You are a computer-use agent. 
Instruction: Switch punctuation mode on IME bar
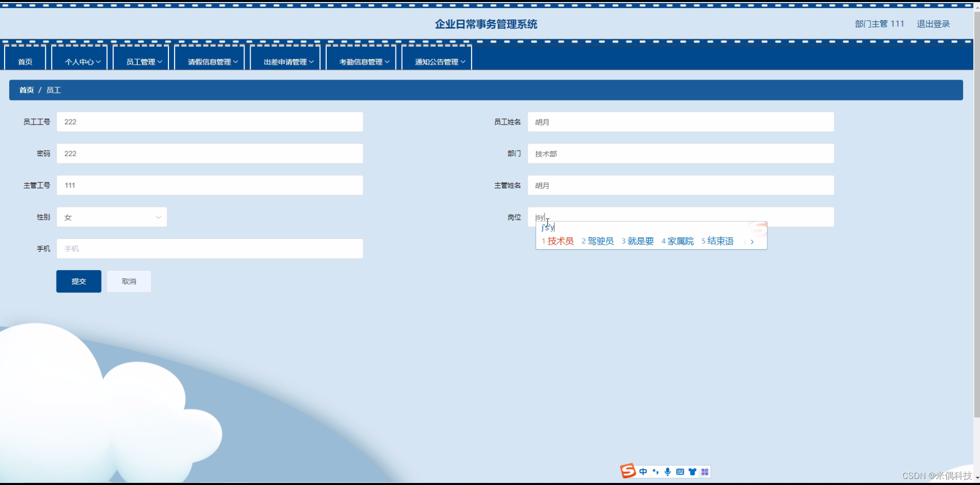655,472
